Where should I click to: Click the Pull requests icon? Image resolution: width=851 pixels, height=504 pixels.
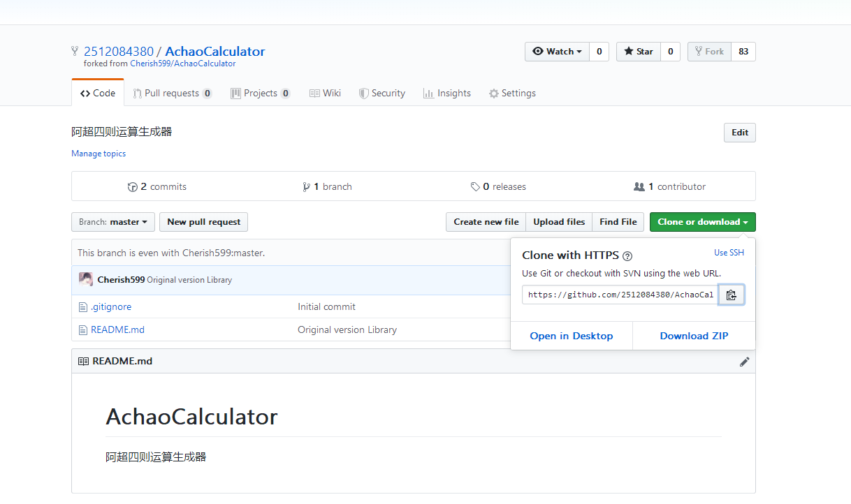[137, 94]
